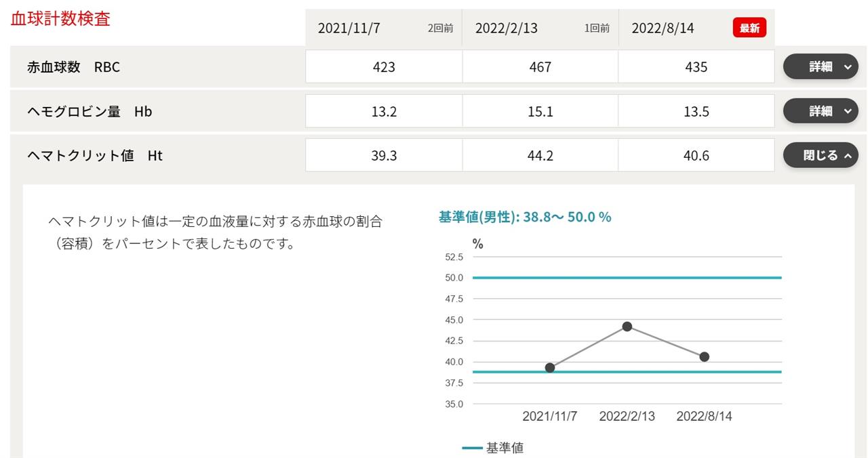Screen dimensions: 868x458
Task: Click Hb value 13.5
Action: point(696,111)
